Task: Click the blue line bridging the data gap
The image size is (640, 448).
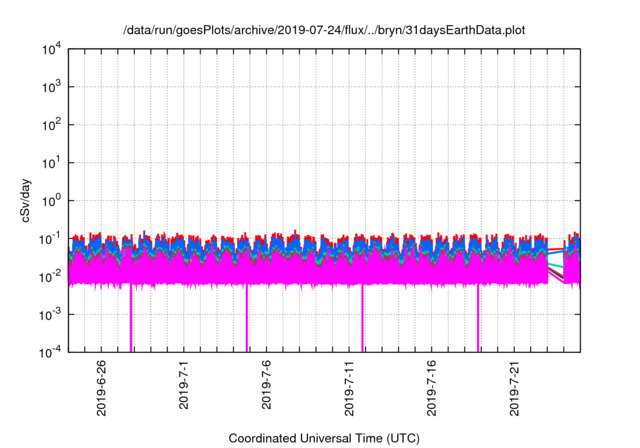Action: tap(556, 253)
